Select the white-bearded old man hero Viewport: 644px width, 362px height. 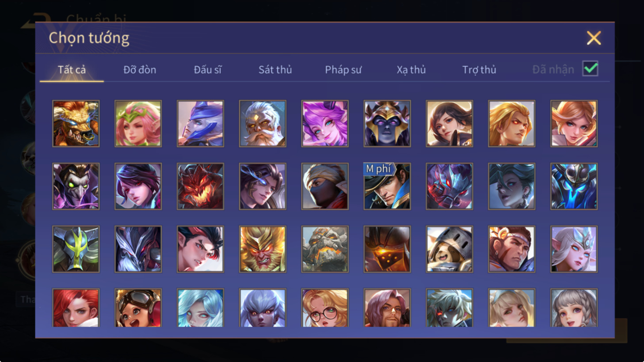pos(263,123)
